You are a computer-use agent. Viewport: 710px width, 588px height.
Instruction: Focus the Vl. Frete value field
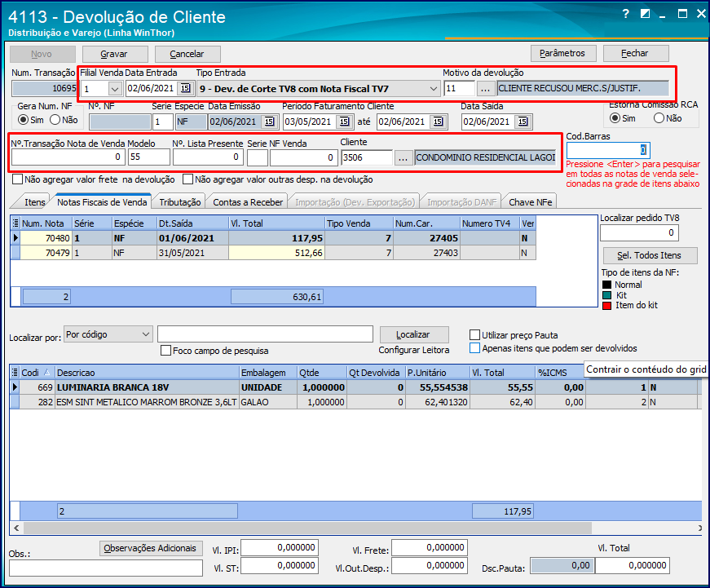pyautogui.click(x=430, y=548)
